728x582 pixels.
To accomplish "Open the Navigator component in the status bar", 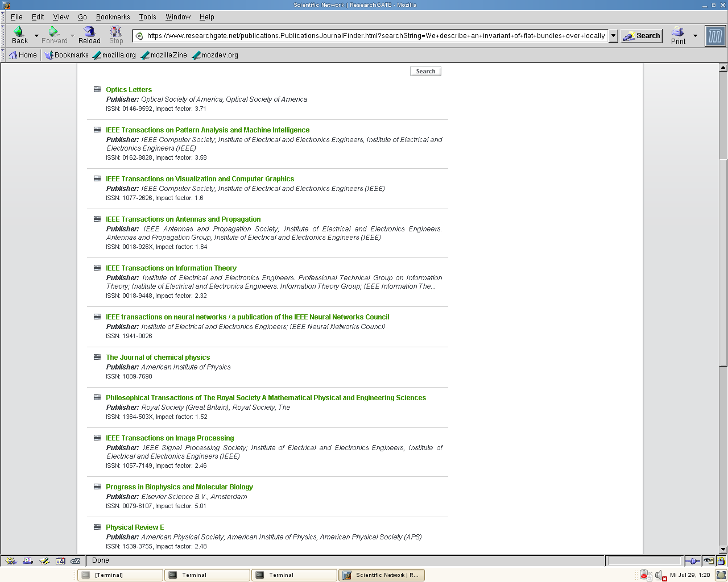I will 10,560.
